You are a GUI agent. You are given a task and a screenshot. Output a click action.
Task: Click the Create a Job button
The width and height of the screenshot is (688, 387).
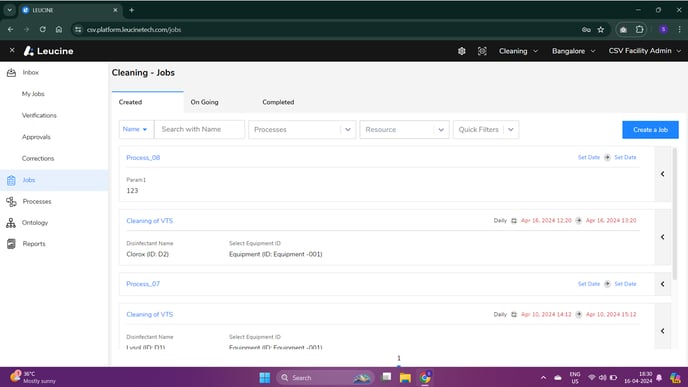(650, 130)
